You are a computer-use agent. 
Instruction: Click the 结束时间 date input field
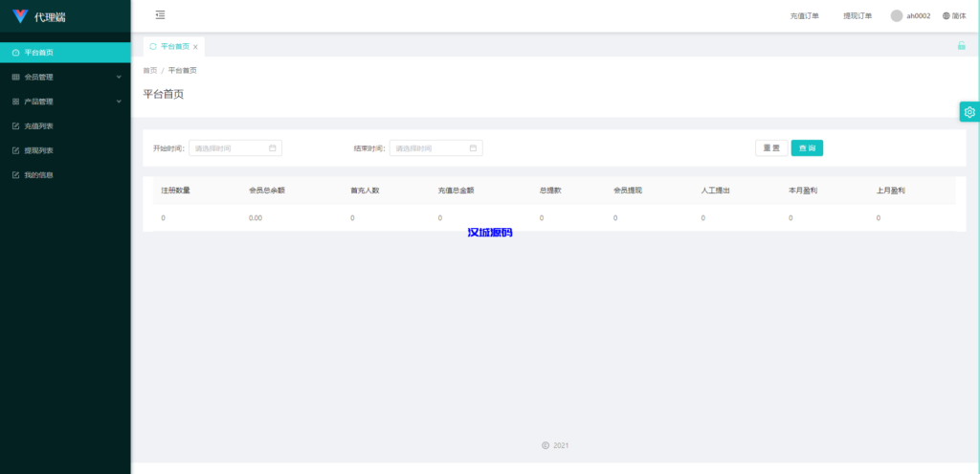[436, 148]
